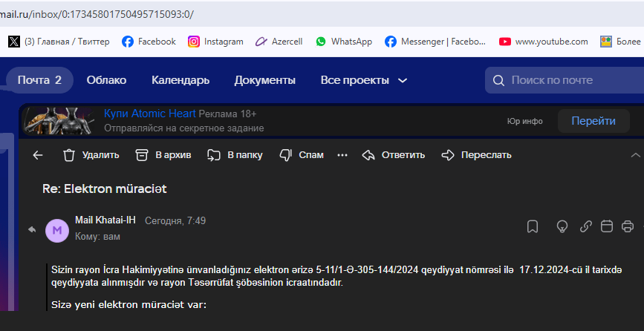
Task: Switch to the Календарь tab
Action: point(180,80)
